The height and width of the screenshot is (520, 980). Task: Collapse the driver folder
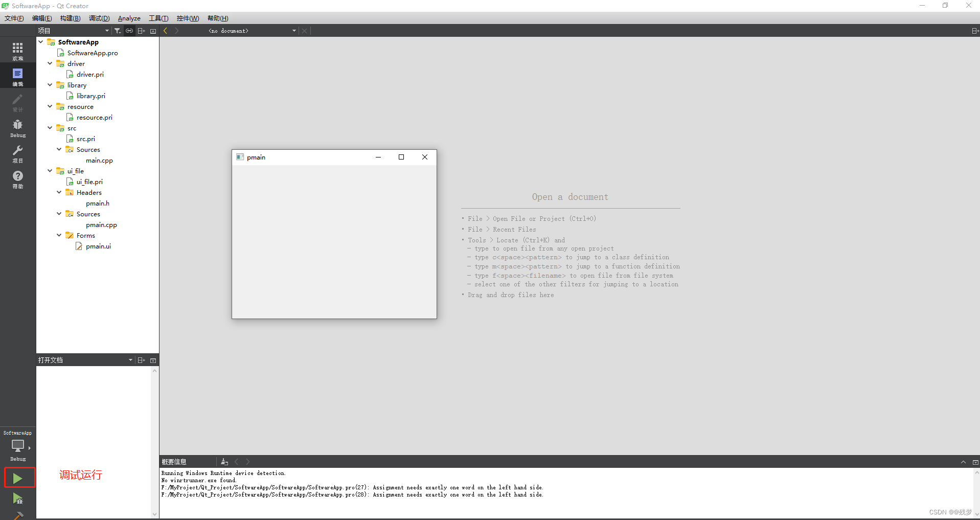pyautogui.click(x=50, y=63)
